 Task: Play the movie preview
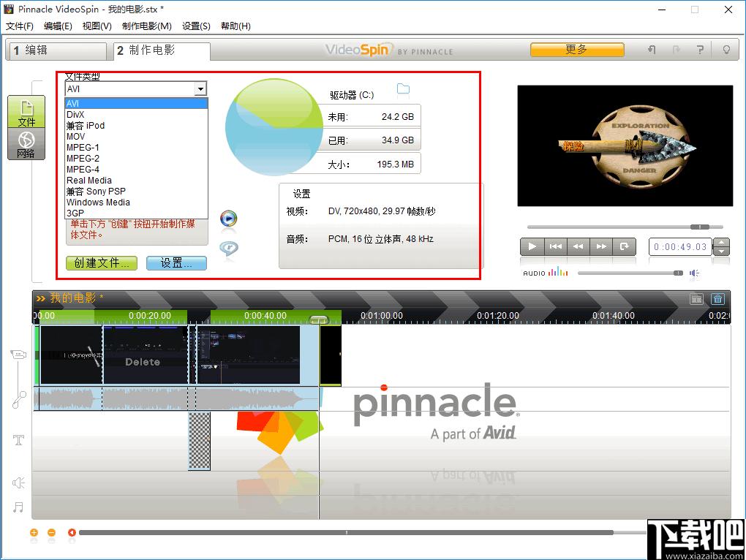[532, 246]
